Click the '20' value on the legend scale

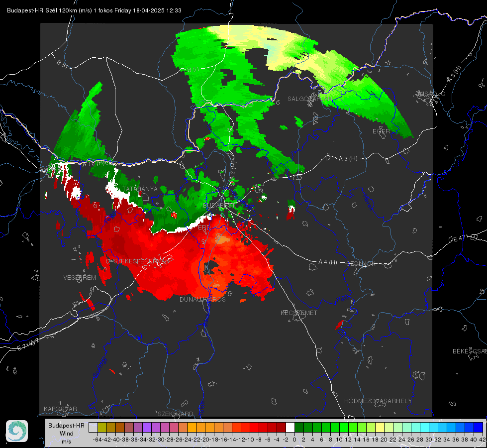[384, 440]
